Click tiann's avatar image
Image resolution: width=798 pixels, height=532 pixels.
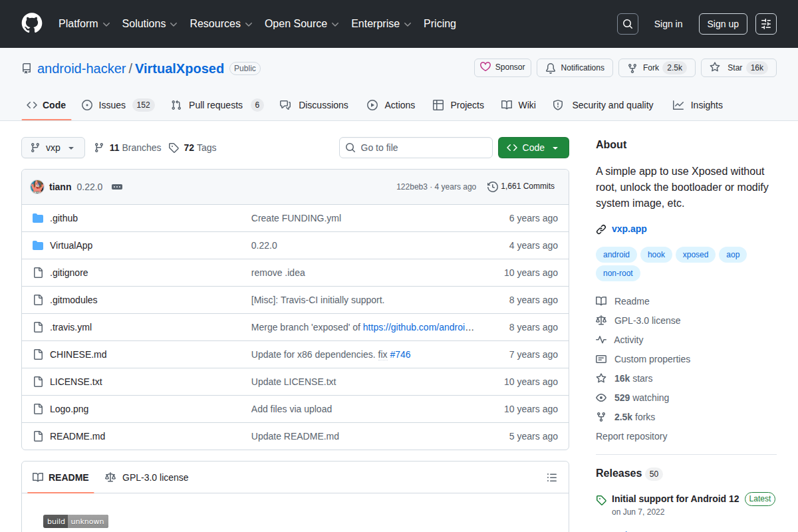(37, 187)
